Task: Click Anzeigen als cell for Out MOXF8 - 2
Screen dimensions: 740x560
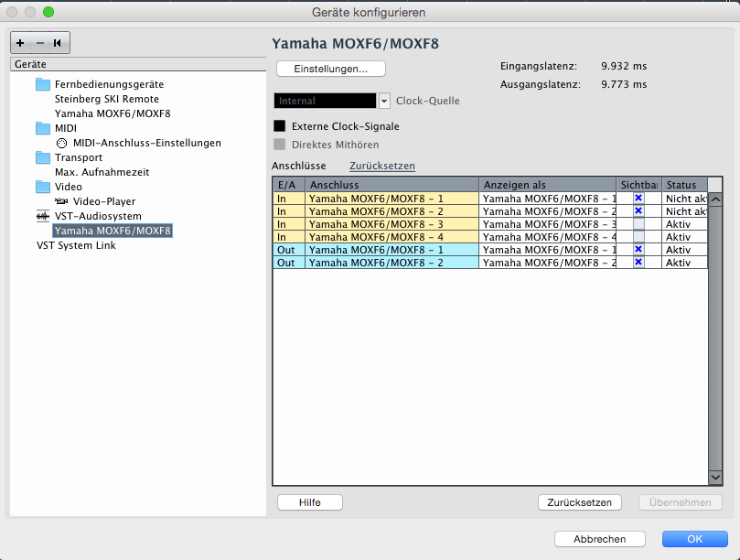Action: point(548,262)
